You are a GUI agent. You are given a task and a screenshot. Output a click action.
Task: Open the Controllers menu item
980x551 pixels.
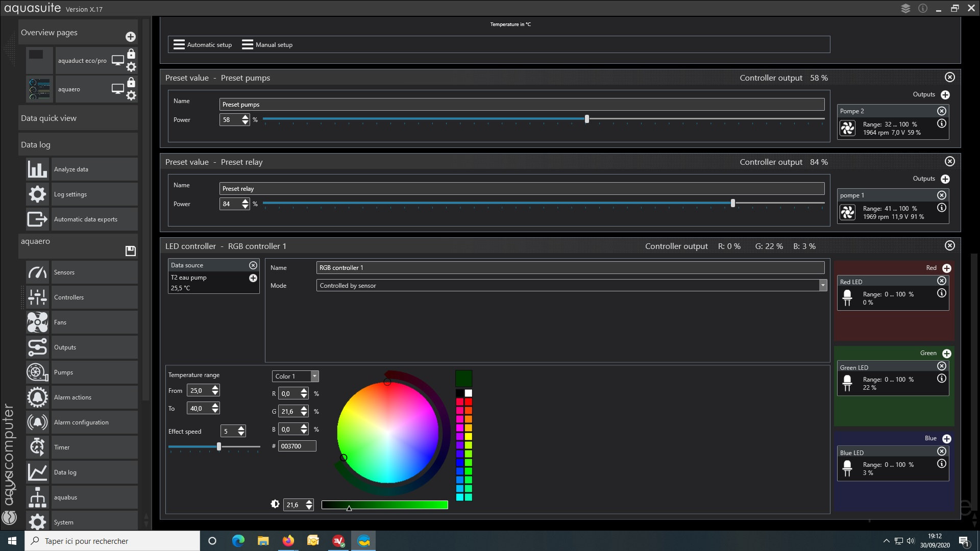click(69, 297)
